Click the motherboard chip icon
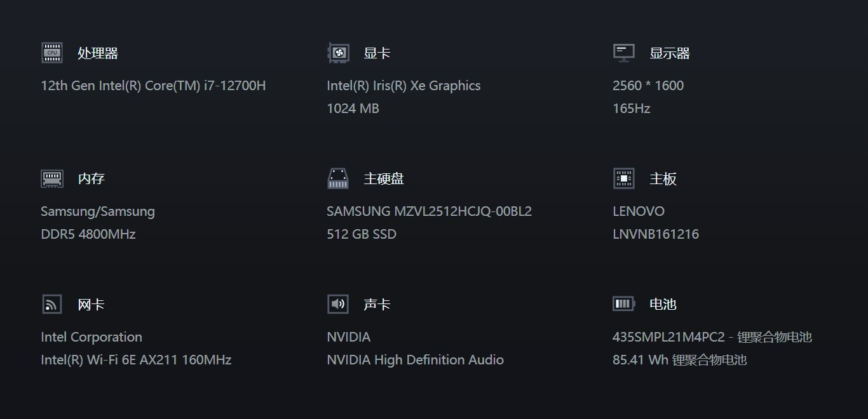The width and height of the screenshot is (868, 419). 624,178
